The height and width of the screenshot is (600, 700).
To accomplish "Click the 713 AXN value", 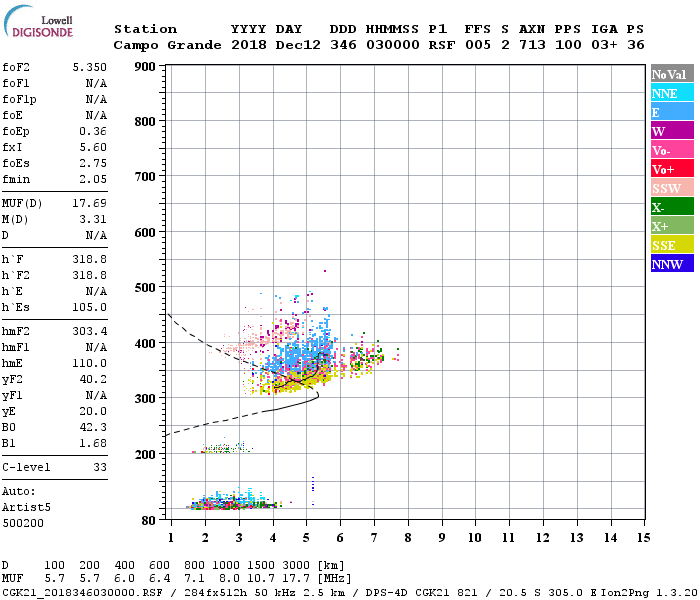I will [532, 45].
